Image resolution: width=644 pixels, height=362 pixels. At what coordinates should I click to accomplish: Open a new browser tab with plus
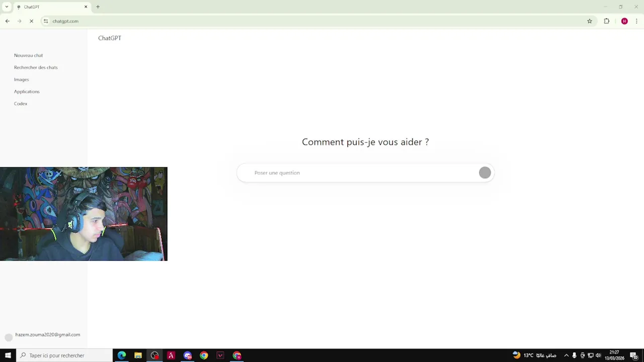pos(98,7)
